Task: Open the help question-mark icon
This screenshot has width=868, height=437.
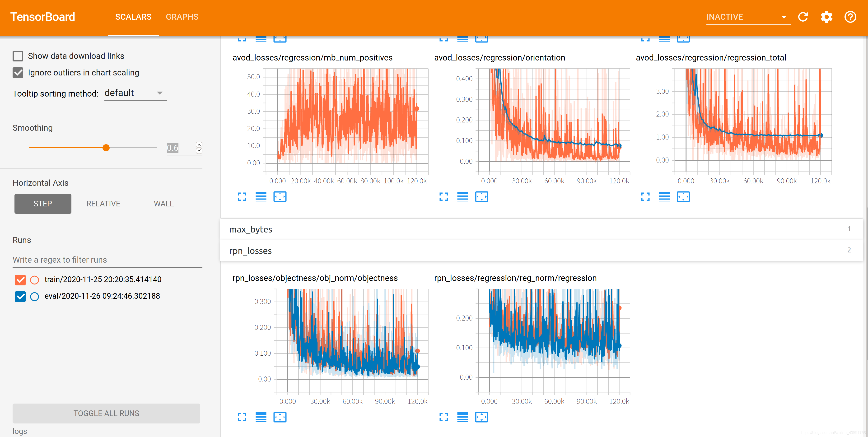Action: (x=850, y=17)
